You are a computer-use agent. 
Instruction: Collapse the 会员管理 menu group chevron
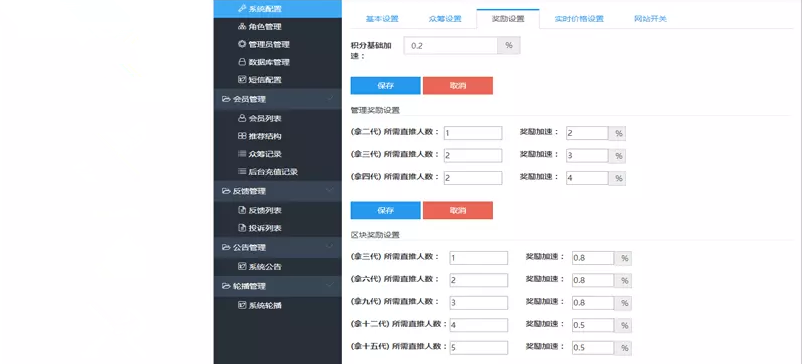tap(330, 98)
